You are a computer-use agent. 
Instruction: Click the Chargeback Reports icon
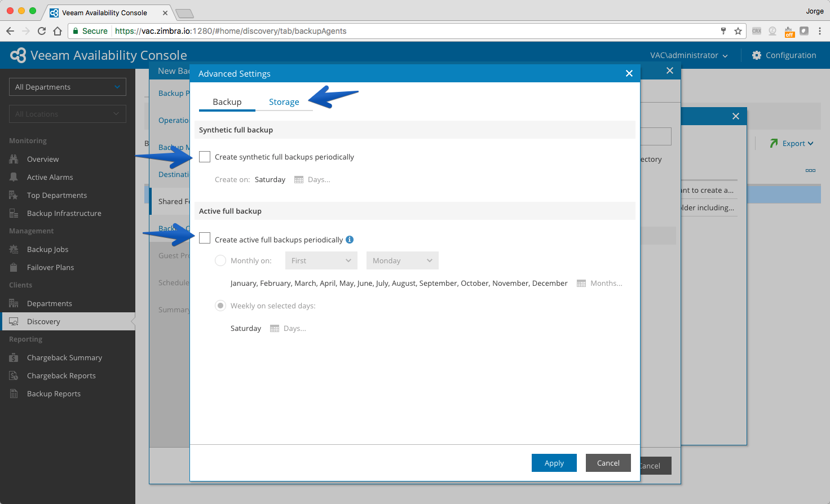pyautogui.click(x=14, y=375)
